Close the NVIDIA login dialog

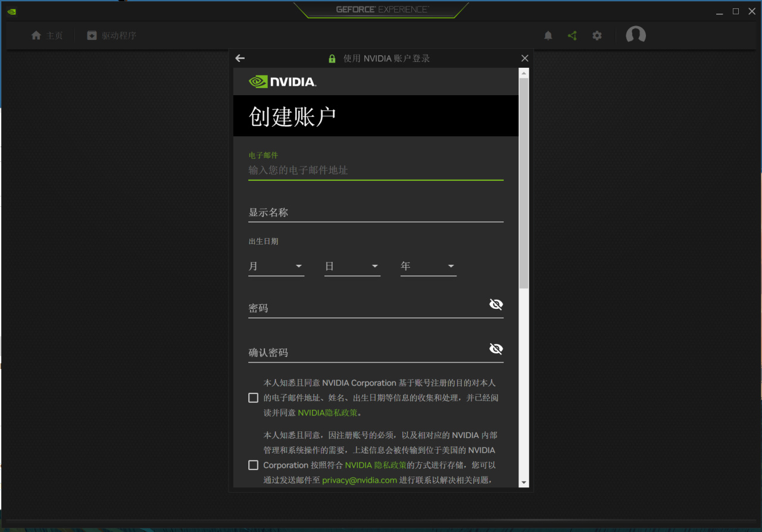point(524,58)
